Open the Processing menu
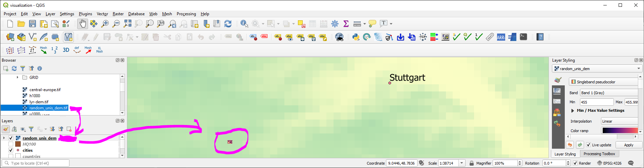This screenshot has width=644, height=168. coord(186,14)
